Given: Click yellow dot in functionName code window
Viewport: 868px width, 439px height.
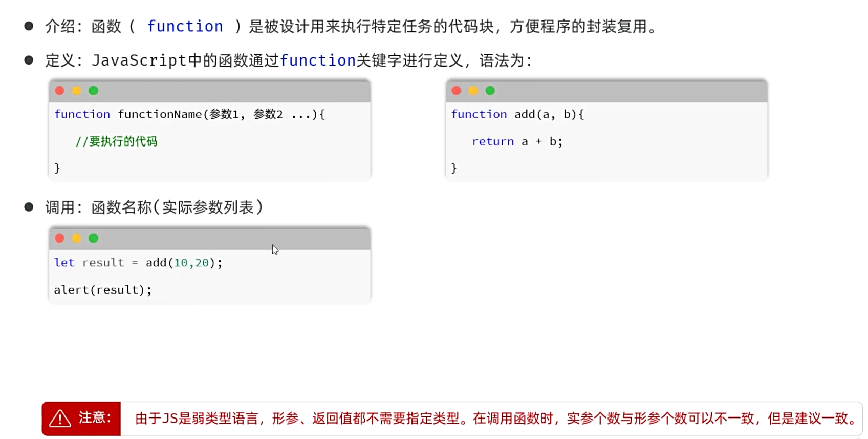Looking at the screenshot, I should tap(76, 91).
